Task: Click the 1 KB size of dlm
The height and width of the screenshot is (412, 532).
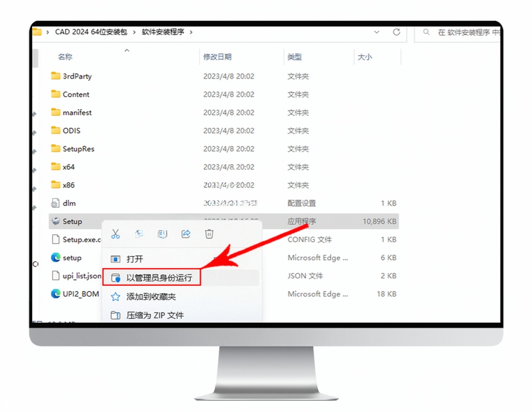Action: pos(389,203)
